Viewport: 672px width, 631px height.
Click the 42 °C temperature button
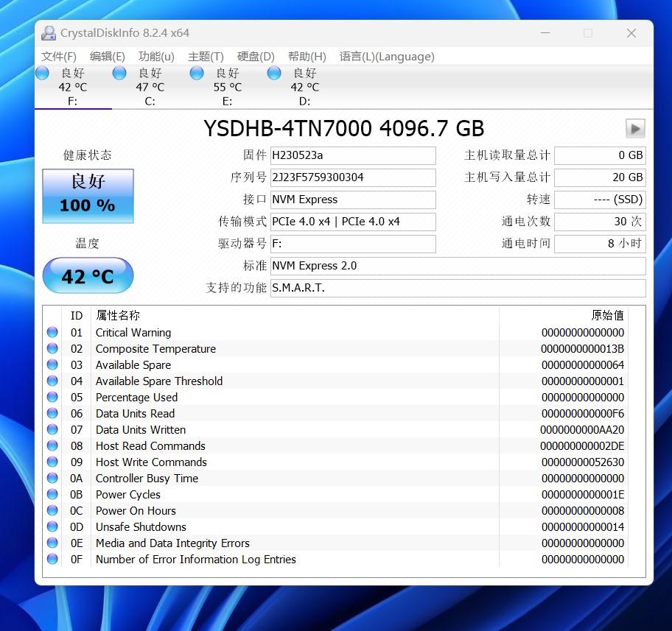click(88, 275)
